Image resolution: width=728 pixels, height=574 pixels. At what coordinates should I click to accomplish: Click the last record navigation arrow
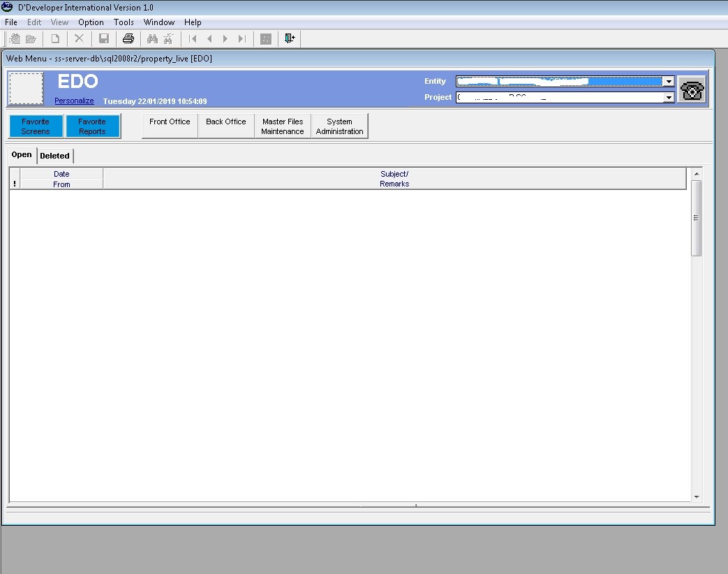(x=242, y=38)
